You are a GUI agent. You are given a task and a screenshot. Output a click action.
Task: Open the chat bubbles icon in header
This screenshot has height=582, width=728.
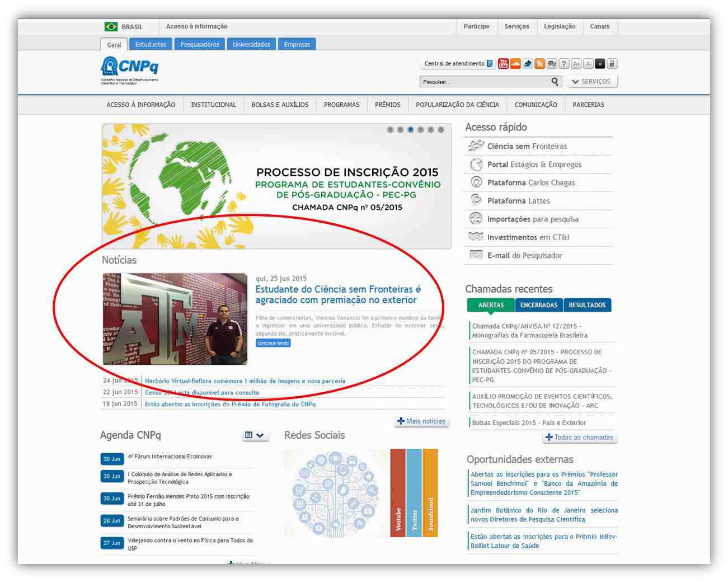[x=552, y=64]
